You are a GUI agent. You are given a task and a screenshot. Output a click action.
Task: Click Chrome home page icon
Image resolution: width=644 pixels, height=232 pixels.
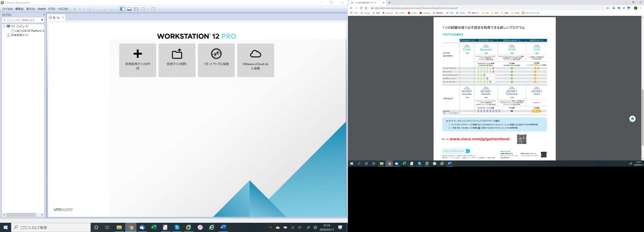click(366, 8)
